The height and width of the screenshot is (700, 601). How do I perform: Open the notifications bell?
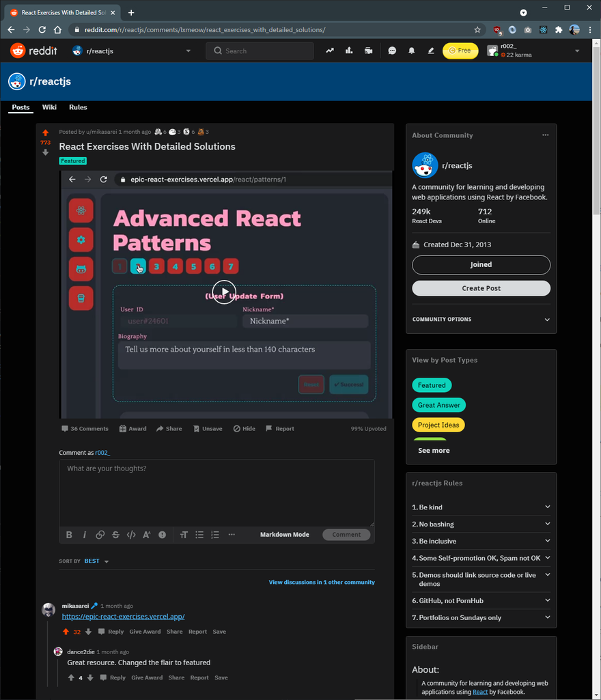pos(411,51)
